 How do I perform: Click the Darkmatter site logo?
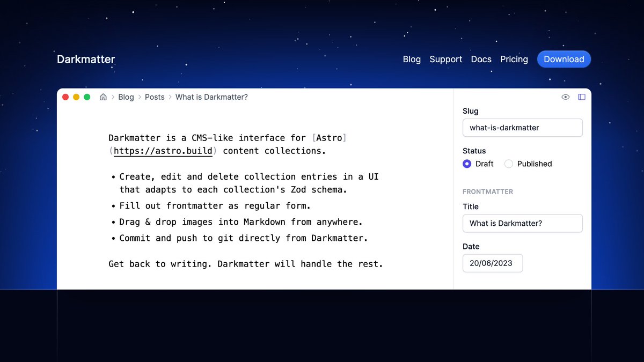[x=86, y=59]
